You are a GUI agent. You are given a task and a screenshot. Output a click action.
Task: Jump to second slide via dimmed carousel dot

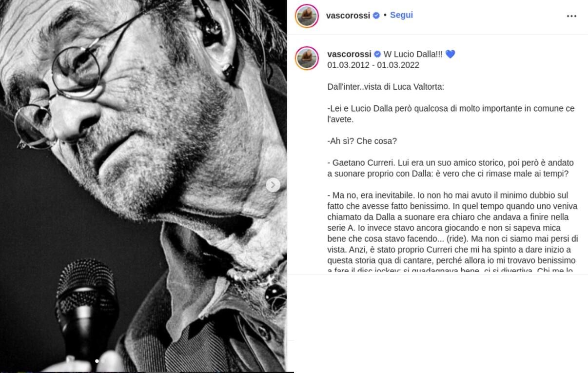click(102, 361)
